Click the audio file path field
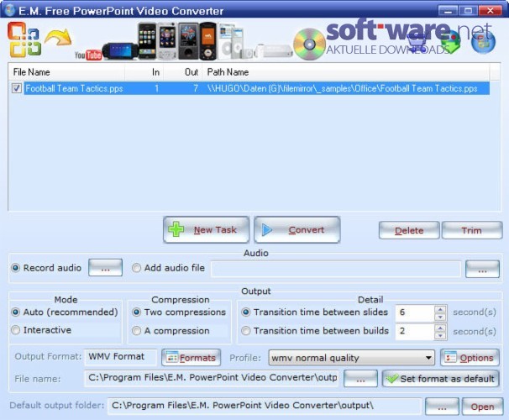The height and width of the screenshot is (420, 509). (336, 269)
